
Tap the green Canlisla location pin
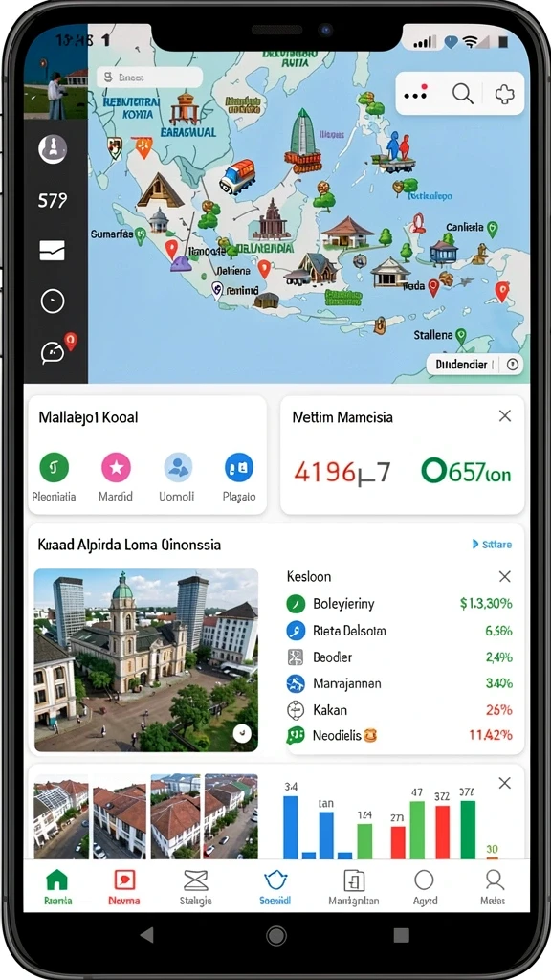point(493,229)
